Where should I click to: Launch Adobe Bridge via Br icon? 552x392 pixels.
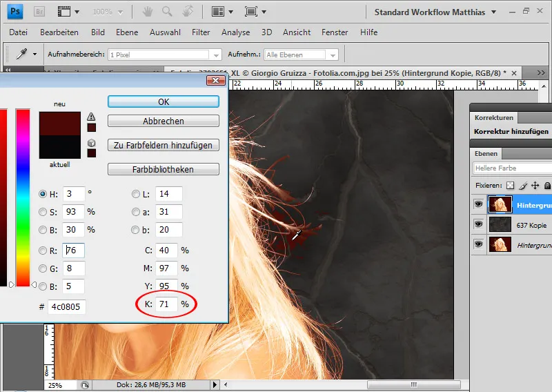pos(39,12)
